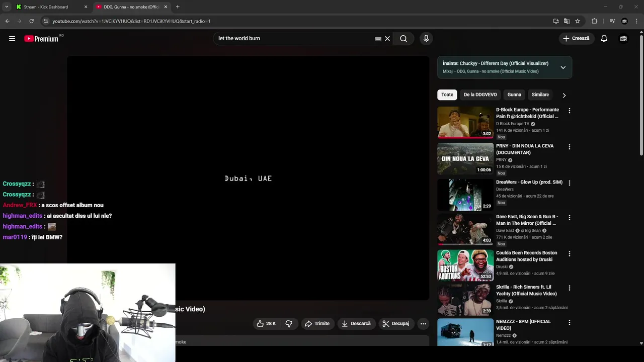Open the browser media controls icon
The image size is (644, 362).
[x=612, y=21]
